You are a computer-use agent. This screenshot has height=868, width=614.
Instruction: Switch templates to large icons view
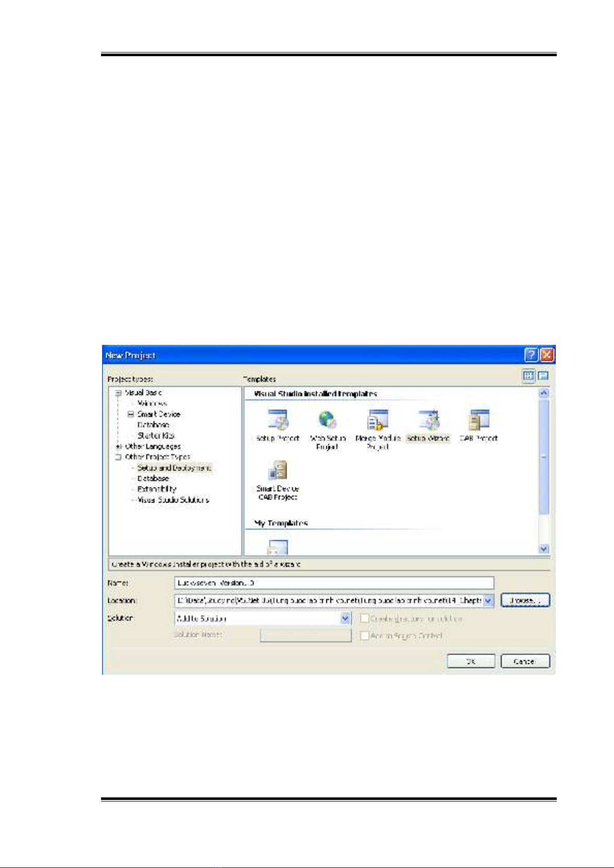[528, 376]
